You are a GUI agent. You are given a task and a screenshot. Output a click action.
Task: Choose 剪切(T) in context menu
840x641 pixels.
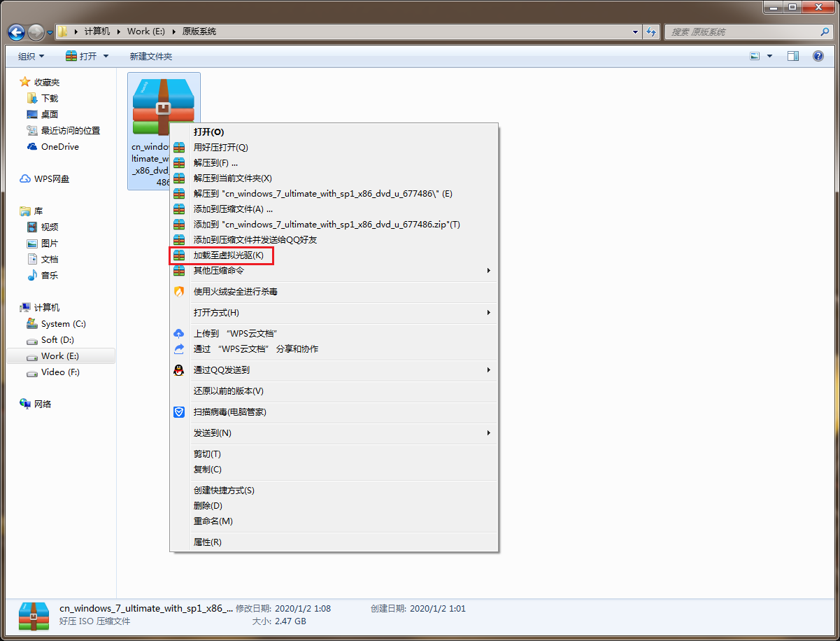(x=334, y=453)
